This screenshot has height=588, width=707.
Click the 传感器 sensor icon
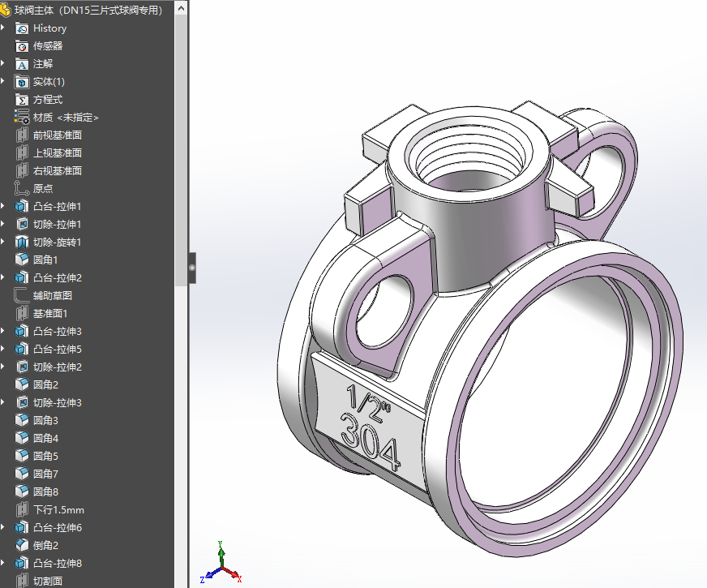coord(22,46)
